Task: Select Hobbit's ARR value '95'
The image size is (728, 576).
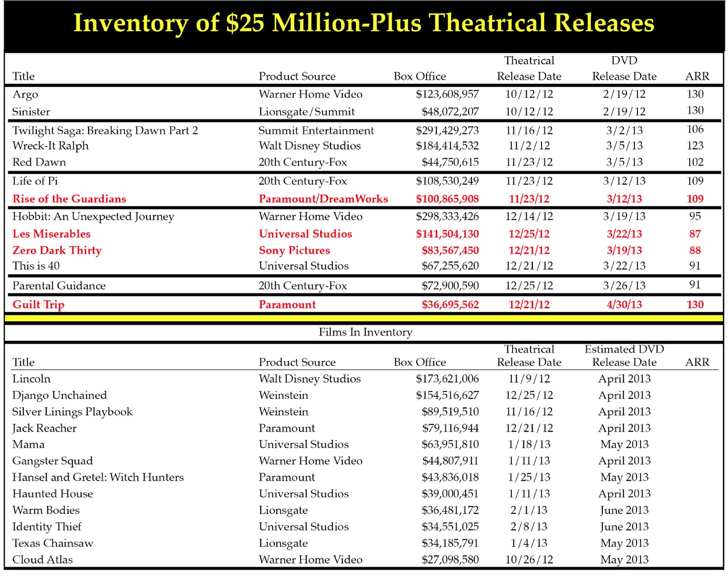Action: (x=695, y=216)
